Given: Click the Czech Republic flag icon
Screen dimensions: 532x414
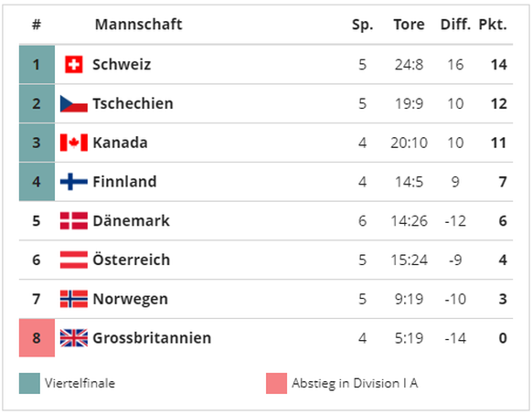Looking at the screenshot, I should 74,103.
